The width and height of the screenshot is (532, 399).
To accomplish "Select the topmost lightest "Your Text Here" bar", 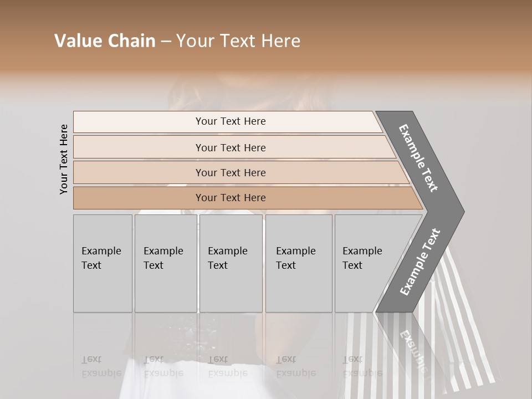I will pyautogui.click(x=231, y=121).
